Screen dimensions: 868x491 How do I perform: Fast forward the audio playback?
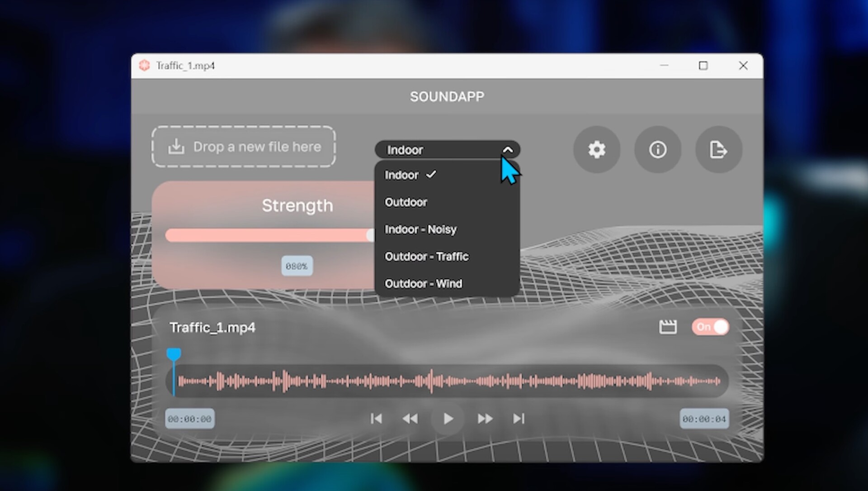click(x=485, y=419)
